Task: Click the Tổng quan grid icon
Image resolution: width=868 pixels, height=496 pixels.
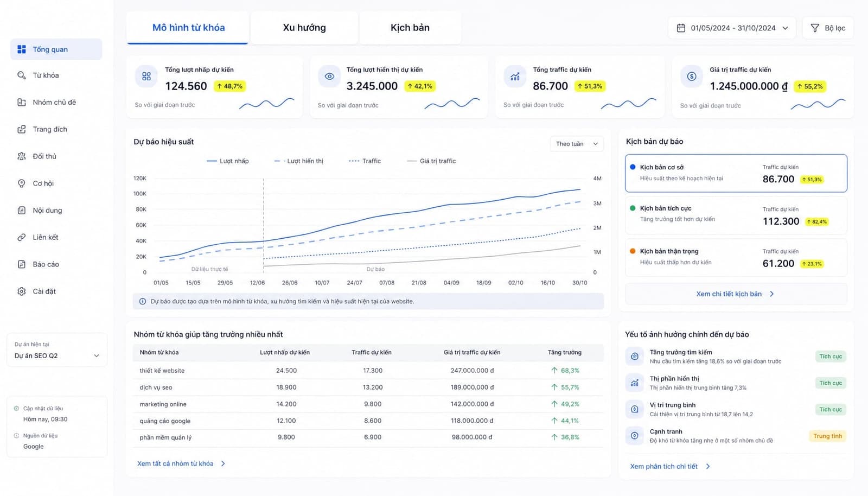Action: click(22, 49)
